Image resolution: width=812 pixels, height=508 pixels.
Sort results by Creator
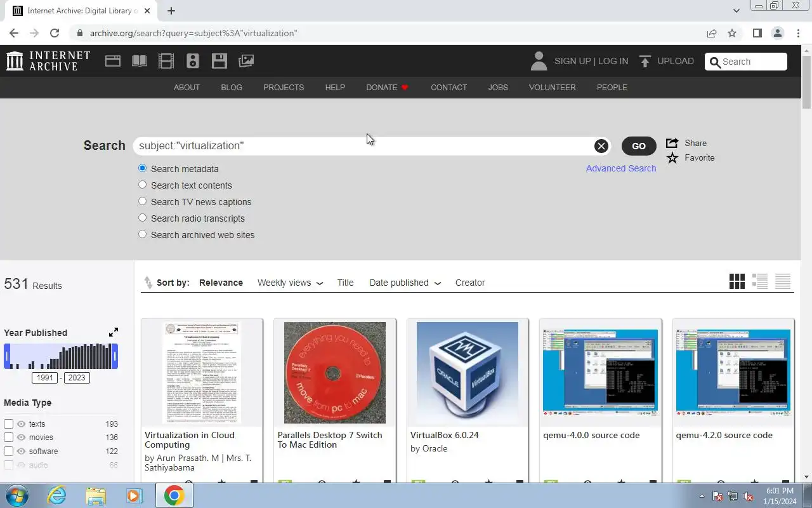(470, 283)
